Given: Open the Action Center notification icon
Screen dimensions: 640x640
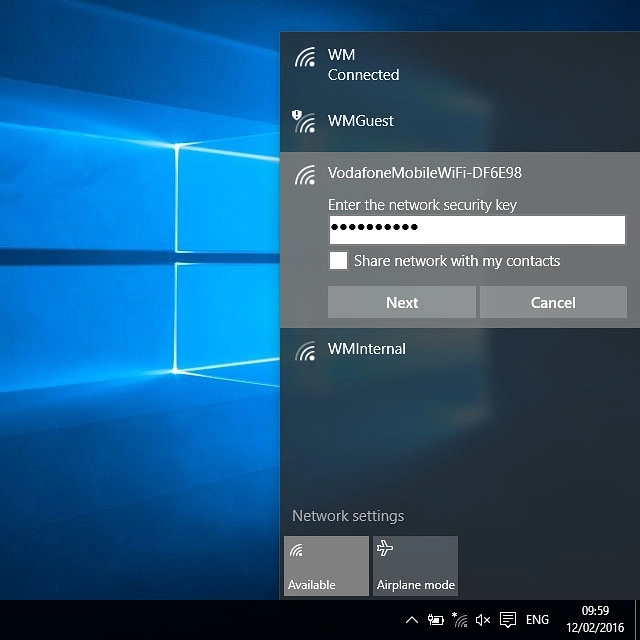Looking at the screenshot, I should [508, 620].
